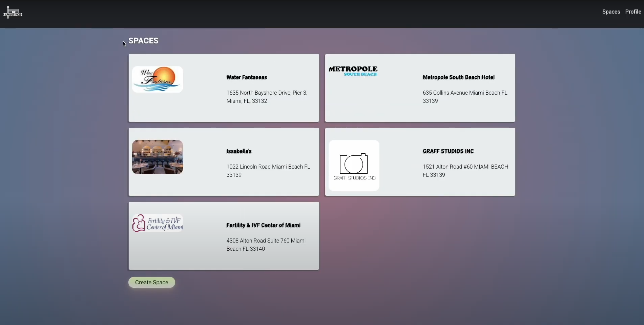Select the Issabella's title
This screenshot has width=644, height=325.
pos(239,151)
